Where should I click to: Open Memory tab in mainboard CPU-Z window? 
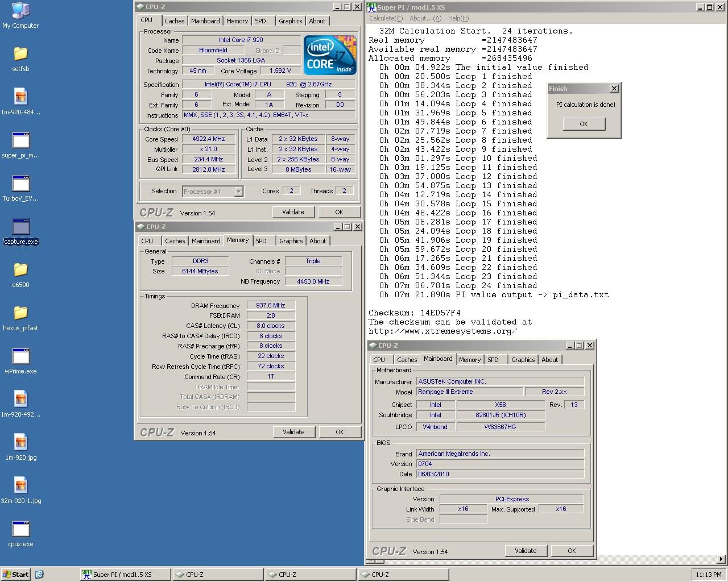pos(470,360)
